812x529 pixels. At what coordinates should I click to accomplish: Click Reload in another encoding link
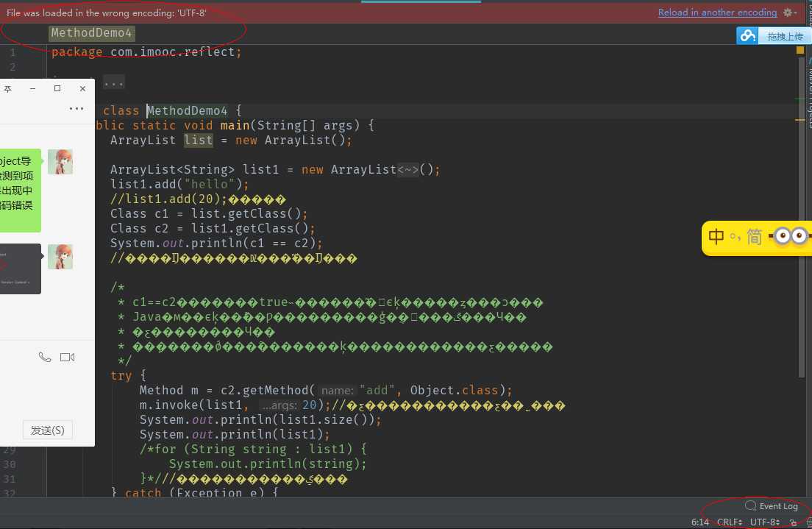tap(717, 13)
